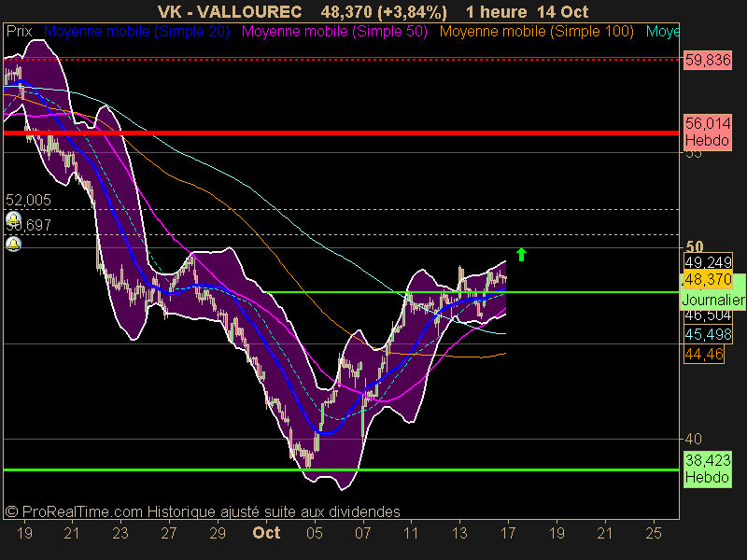Select Moyenne mobile (Simple 20) legend
Image resolution: width=747 pixels, height=560 pixels.
136,32
